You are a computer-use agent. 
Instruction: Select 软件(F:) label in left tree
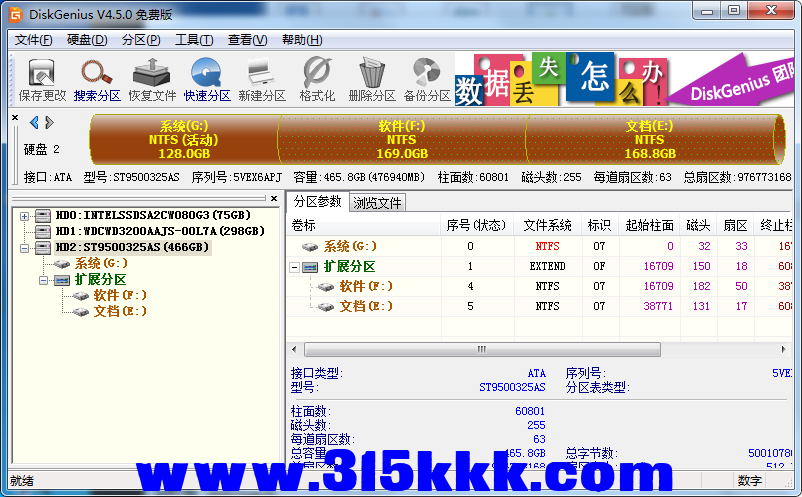pos(120,296)
